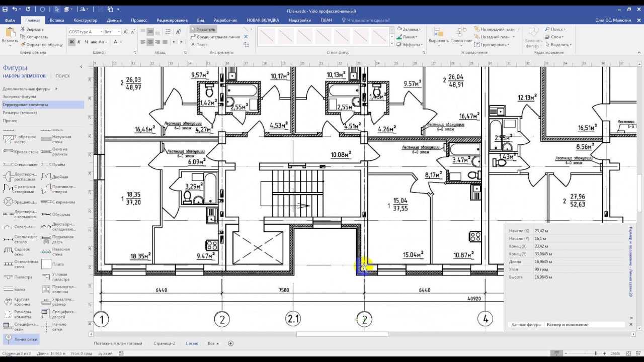Undo the last action

pos(14,9)
